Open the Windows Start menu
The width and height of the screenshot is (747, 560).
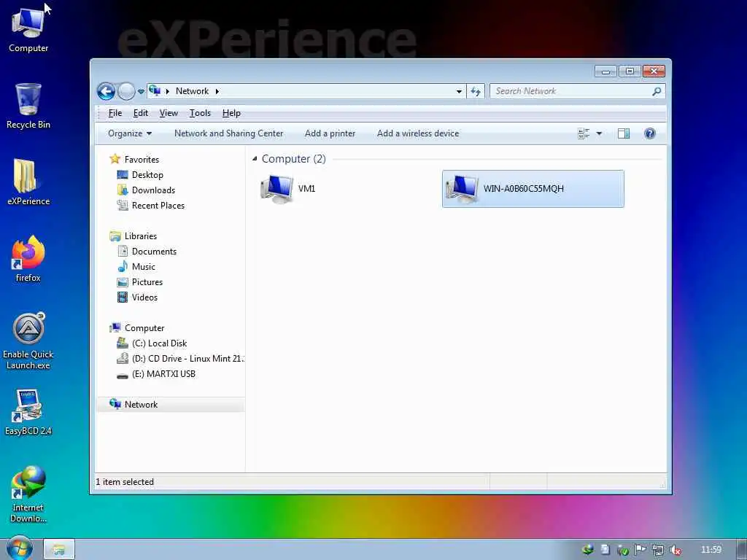[19, 548]
